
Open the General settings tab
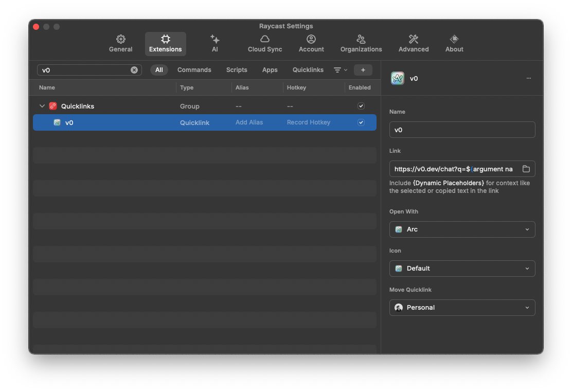point(120,44)
